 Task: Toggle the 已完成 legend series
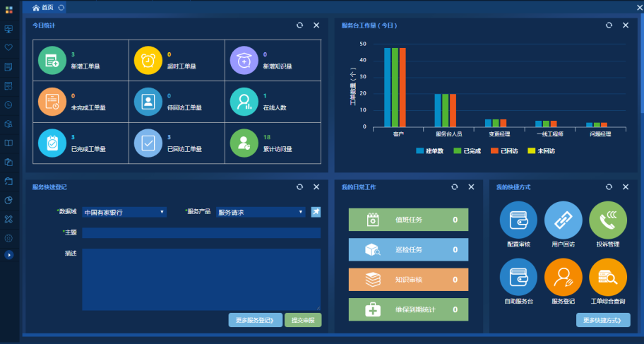tap(467, 151)
